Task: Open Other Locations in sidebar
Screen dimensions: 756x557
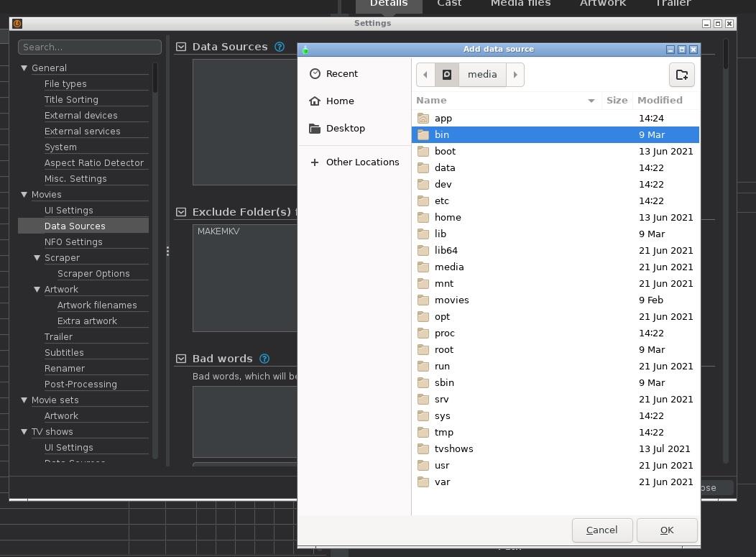Action: 361,162
